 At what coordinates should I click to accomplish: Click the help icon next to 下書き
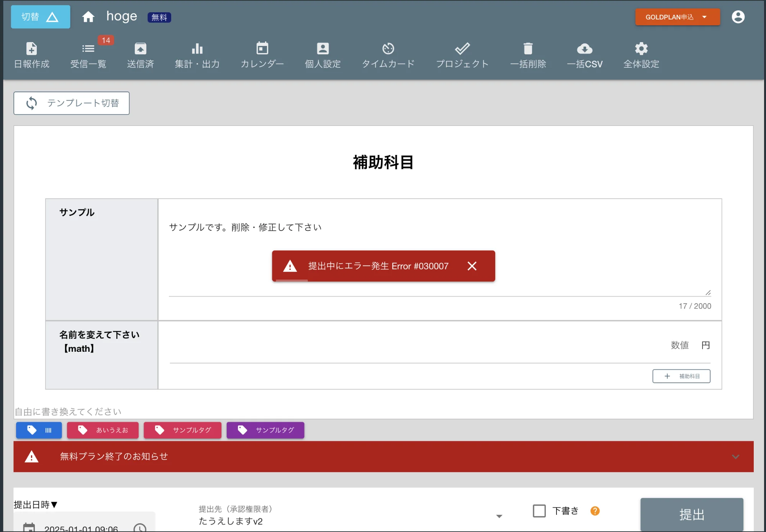595,511
